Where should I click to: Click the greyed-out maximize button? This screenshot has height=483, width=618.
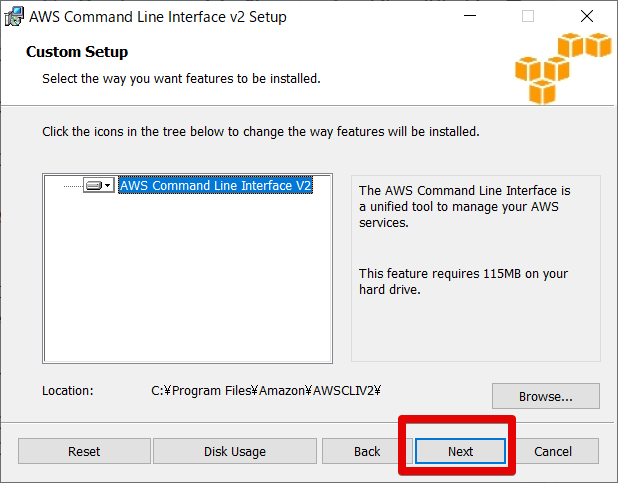(x=528, y=17)
